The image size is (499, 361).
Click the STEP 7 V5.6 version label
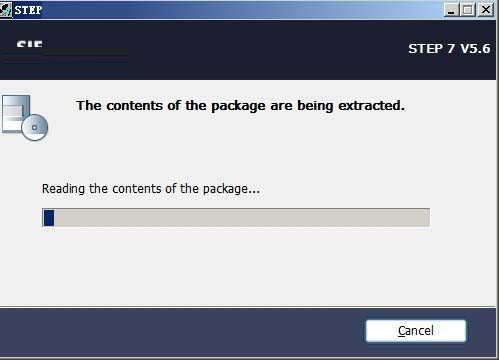click(x=449, y=49)
